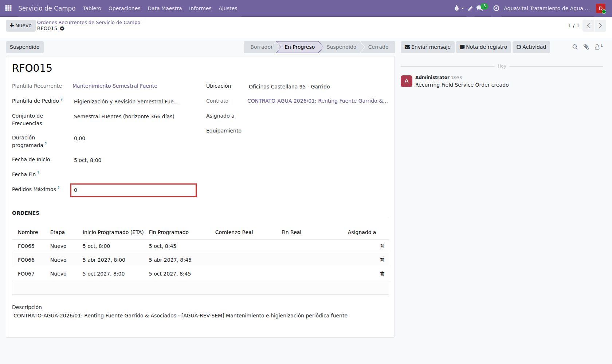The height and width of the screenshot is (364, 612).
Task: Set status to Cerrado stage
Action: click(378, 47)
